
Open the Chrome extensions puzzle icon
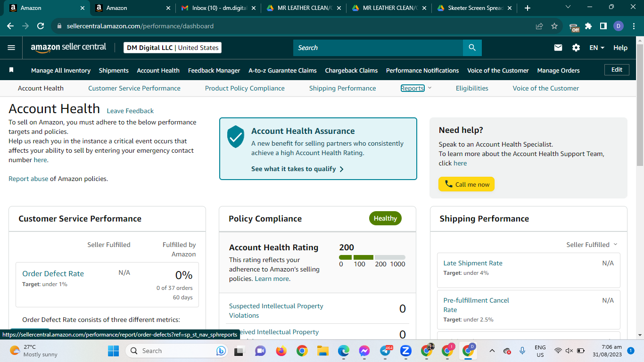coord(588,26)
